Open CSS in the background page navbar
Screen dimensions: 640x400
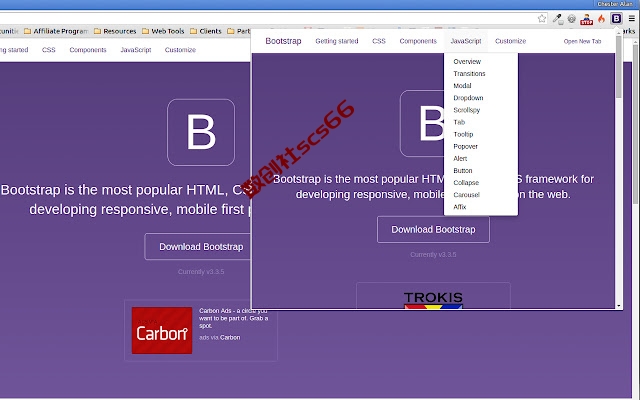click(x=49, y=50)
